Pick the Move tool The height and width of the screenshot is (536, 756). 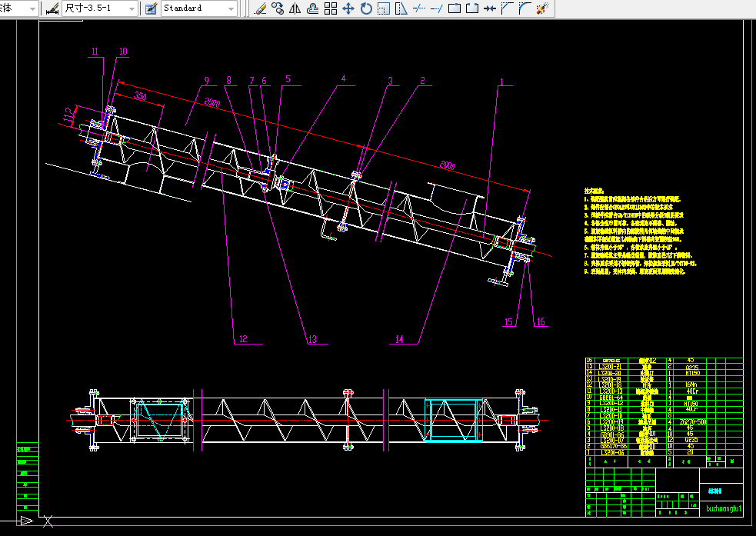tap(348, 8)
